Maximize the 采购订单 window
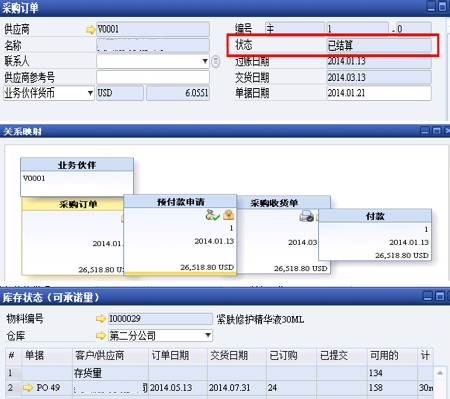Viewport: 450px width, 399px height. [442, 7]
